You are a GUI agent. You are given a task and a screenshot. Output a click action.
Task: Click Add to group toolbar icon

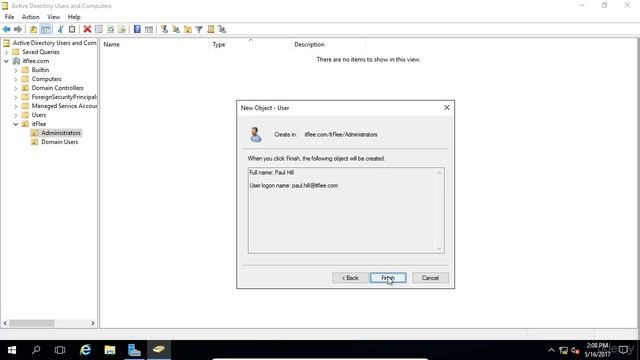coord(222,29)
